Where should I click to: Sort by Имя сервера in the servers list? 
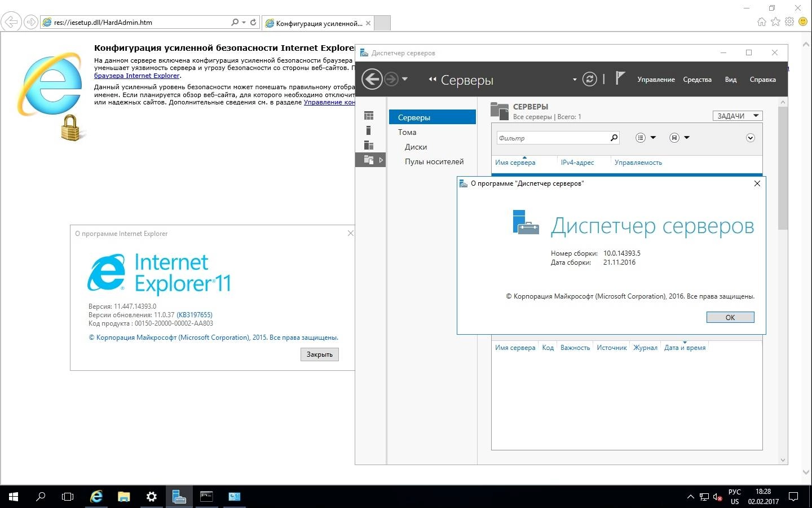coord(515,163)
